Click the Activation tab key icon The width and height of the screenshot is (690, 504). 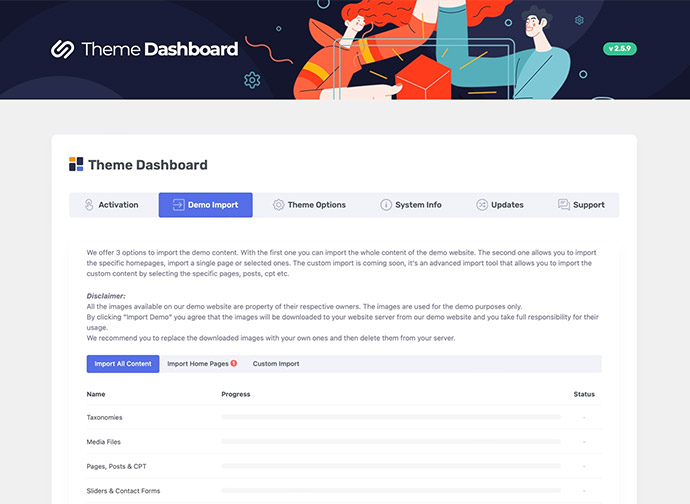pos(89,205)
